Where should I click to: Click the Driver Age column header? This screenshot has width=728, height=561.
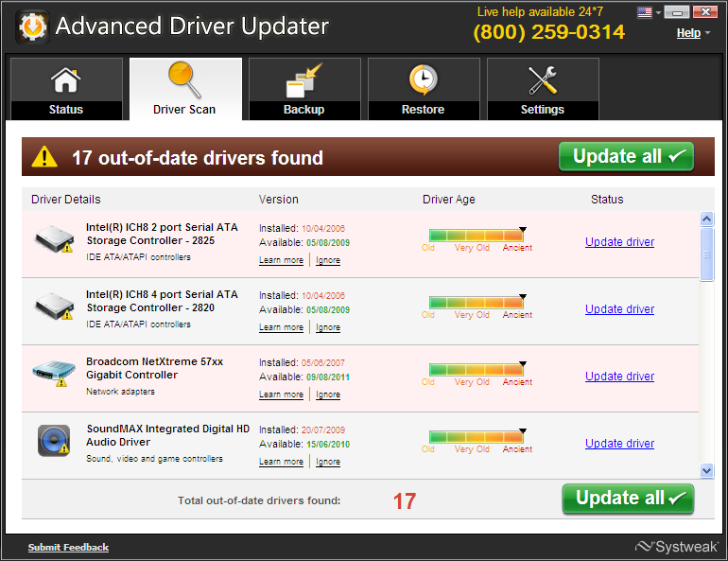point(448,200)
